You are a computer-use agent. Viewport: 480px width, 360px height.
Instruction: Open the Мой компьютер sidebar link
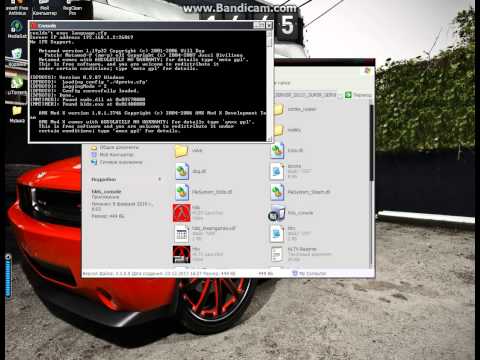pos(112,155)
